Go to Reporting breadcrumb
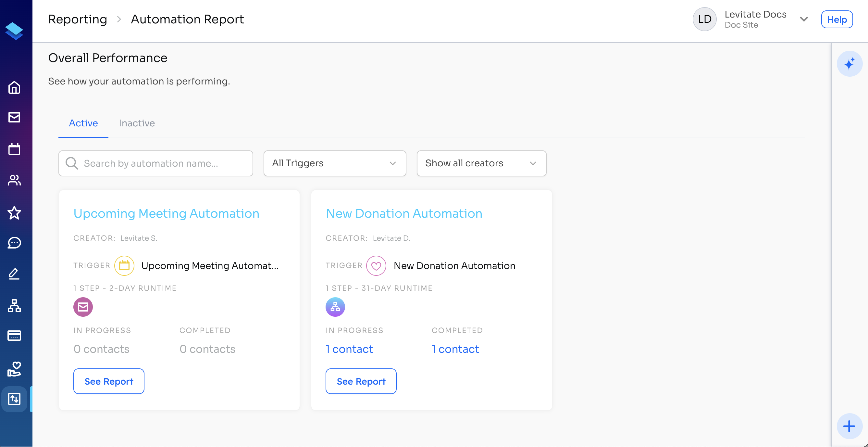This screenshot has width=868, height=447. pos(78,19)
